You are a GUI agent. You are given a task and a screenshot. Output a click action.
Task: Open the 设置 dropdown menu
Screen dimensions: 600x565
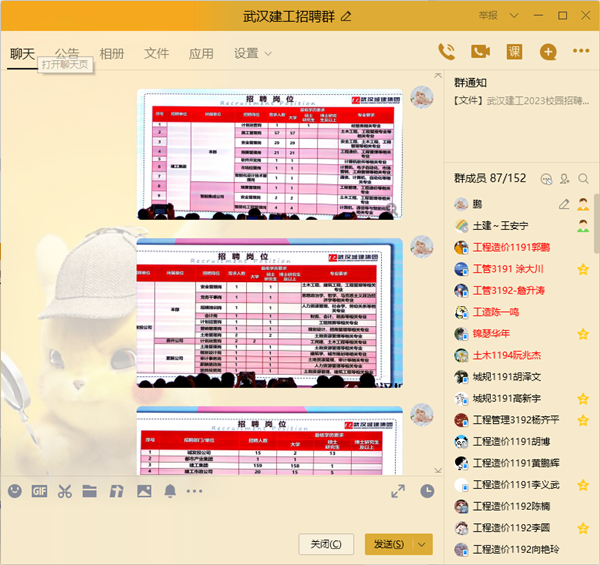pyautogui.click(x=253, y=53)
